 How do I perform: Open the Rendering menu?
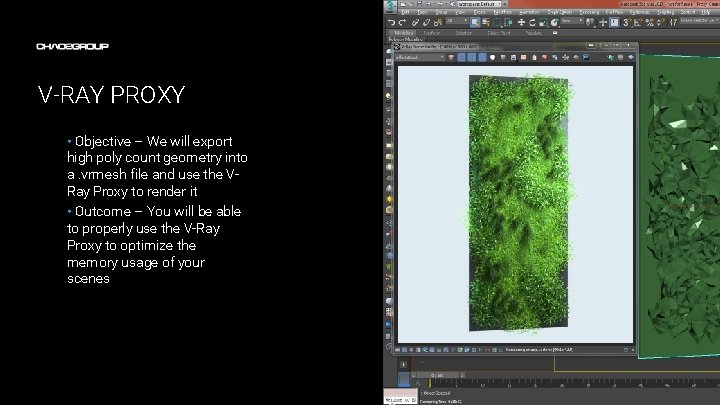590,12
